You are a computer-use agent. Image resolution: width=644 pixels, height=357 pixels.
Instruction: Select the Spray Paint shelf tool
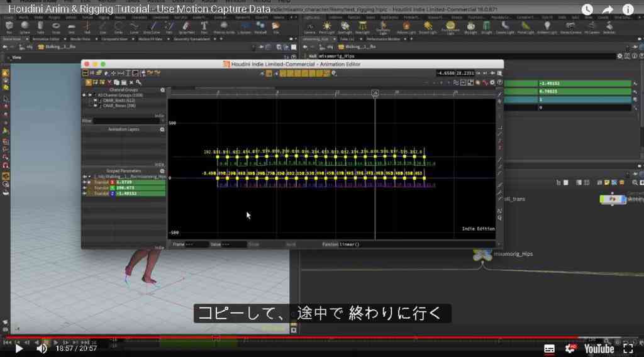186,28
